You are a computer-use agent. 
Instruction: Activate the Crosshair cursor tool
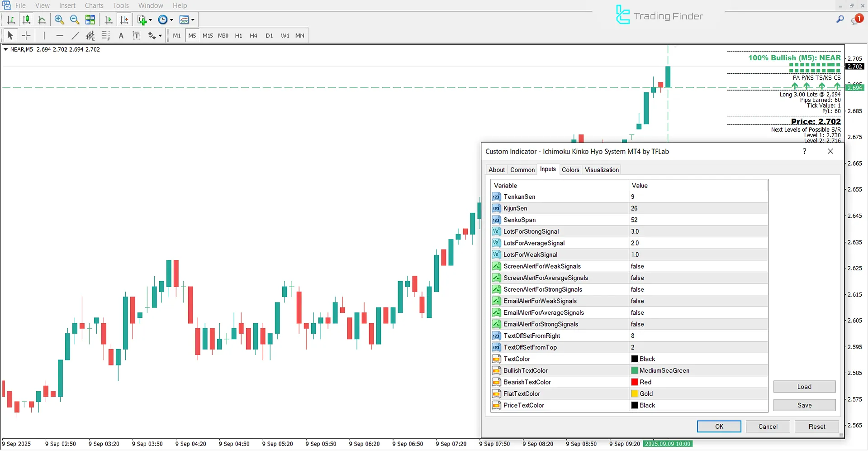click(x=26, y=35)
